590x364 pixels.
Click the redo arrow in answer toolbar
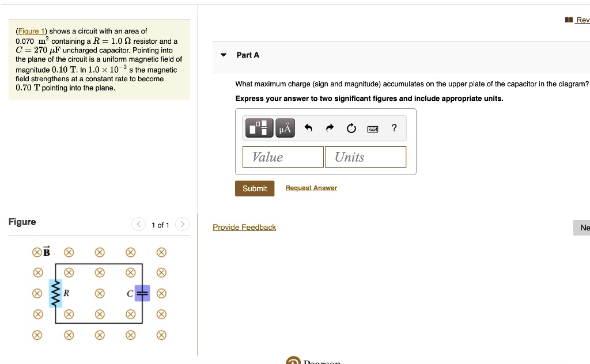pyautogui.click(x=330, y=128)
